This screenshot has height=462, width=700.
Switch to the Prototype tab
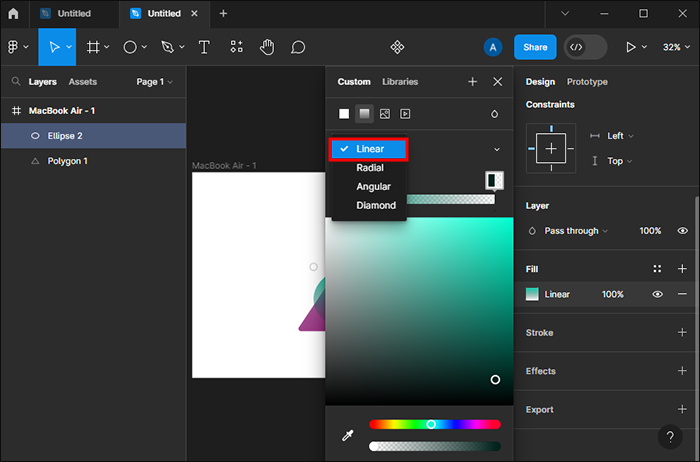[587, 82]
